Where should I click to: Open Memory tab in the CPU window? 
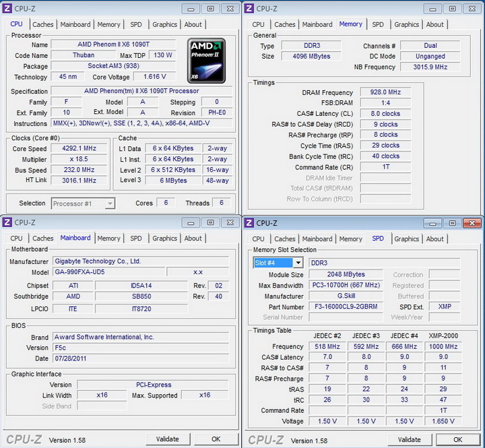click(x=109, y=24)
